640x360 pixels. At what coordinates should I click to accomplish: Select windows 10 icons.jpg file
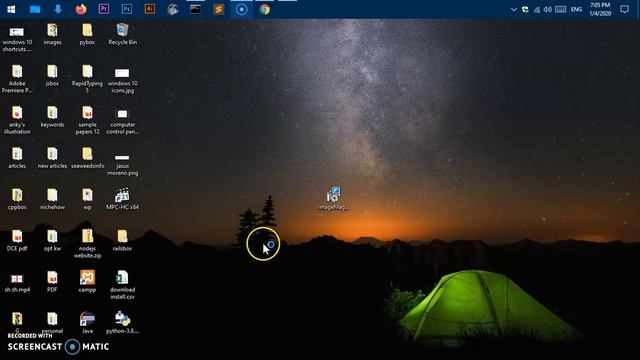pyautogui.click(x=122, y=80)
